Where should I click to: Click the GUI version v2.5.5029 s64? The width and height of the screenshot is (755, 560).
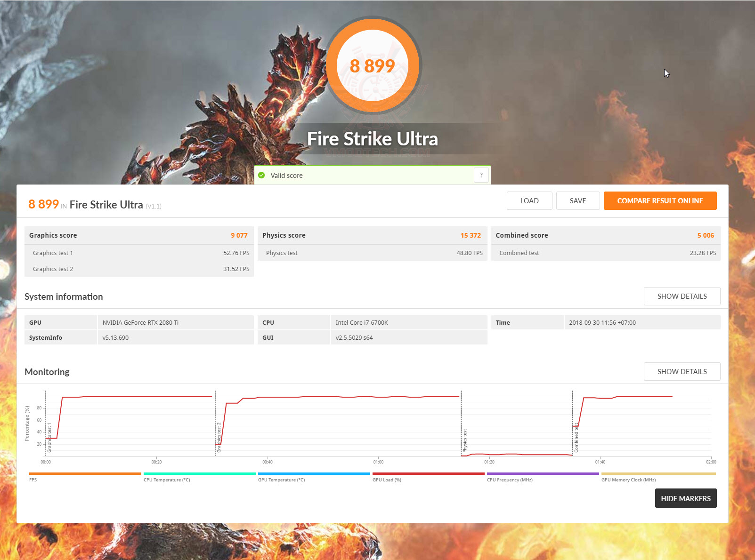(354, 337)
